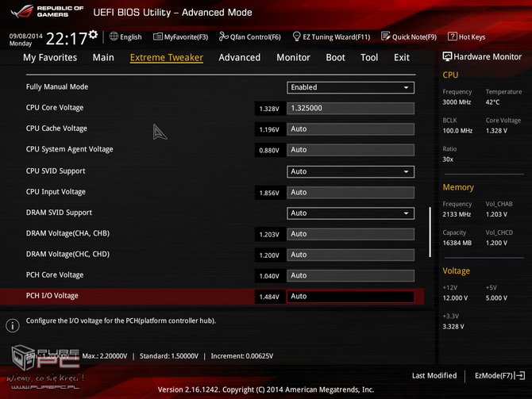Click EZ Tuning Wizard(F11) label
The height and width of the screenshot is (399, 532).
pos(336,37)
